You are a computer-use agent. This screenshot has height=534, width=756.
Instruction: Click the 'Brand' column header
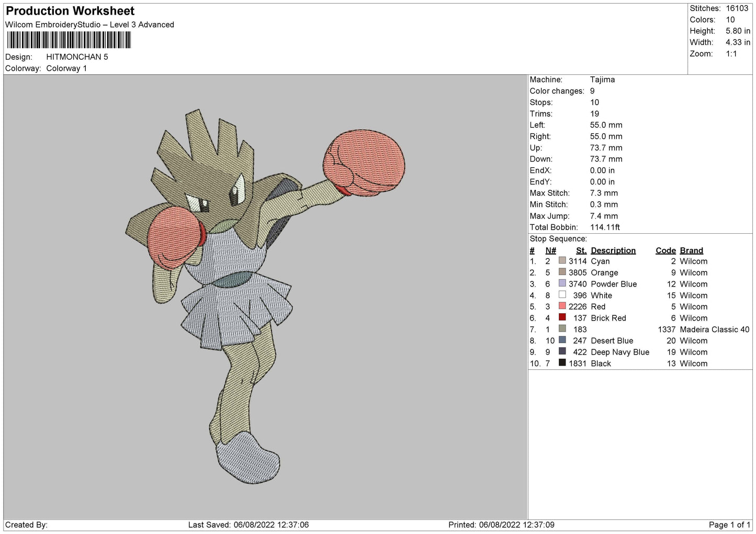(x=691, y=251)
